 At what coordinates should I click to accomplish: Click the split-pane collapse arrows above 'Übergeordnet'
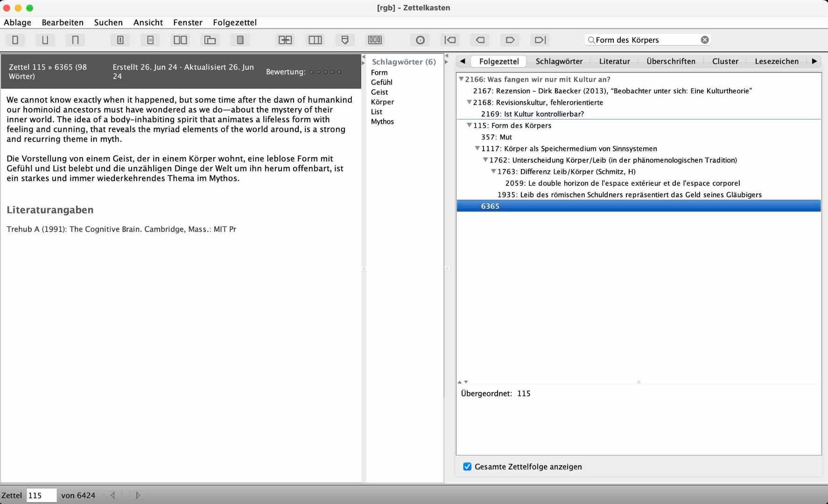click(463, 382)
